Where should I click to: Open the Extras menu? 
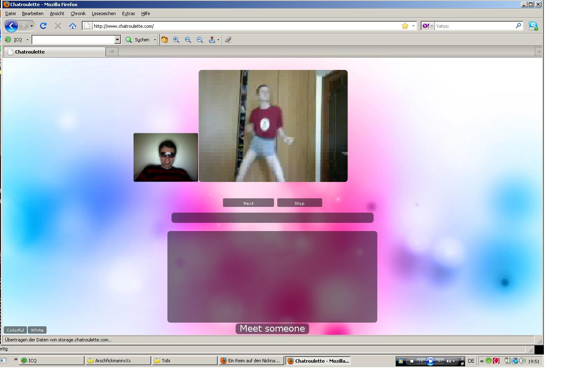pyautogui.click(x=128, y=13)
